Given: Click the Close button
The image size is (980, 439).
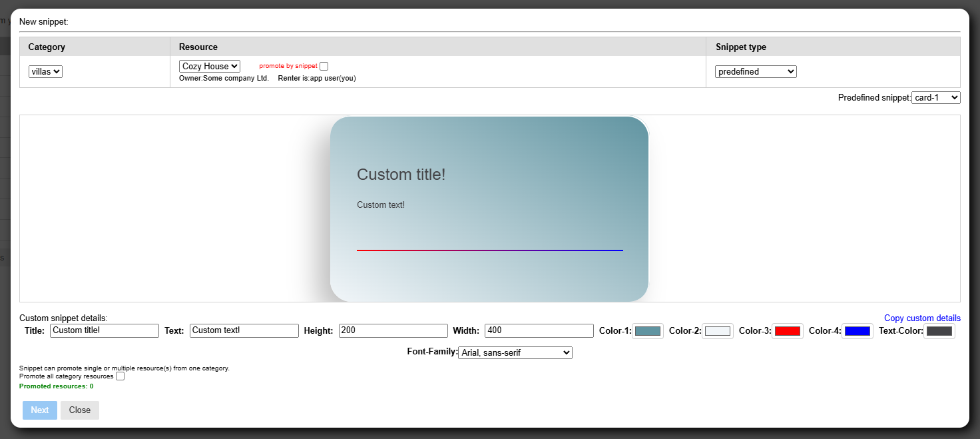Looking at the screenshot, I should click(x=80, y=410).
